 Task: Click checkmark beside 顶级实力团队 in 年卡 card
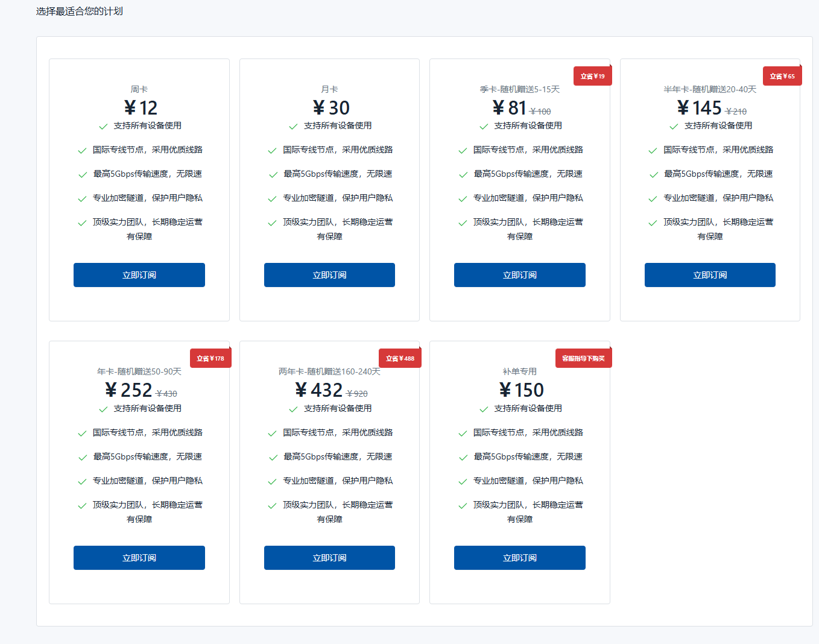[x=82, y=506]
